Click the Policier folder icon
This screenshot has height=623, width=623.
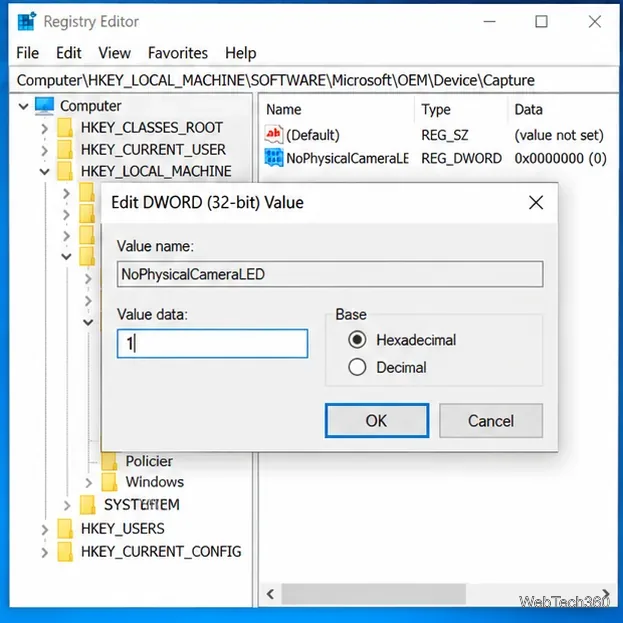[x=109, y=461]
